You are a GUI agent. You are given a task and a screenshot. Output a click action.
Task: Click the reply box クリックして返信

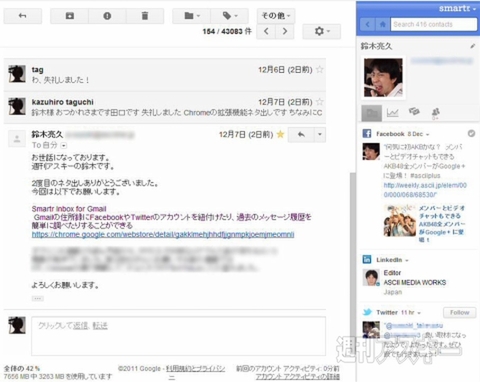(x=178, y=336)
